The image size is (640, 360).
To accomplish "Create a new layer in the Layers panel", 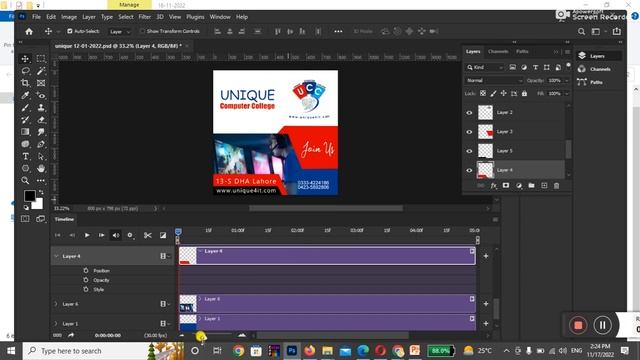I will [x=544, y=186].
